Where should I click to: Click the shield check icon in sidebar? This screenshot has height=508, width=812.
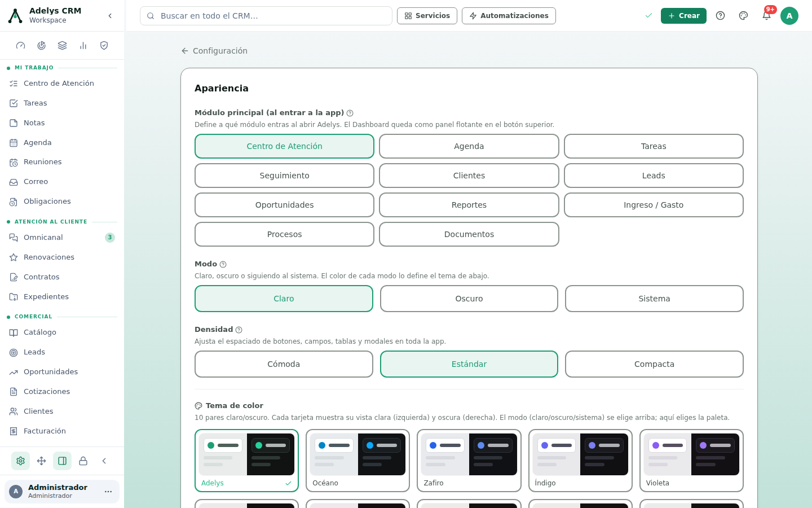104,46
